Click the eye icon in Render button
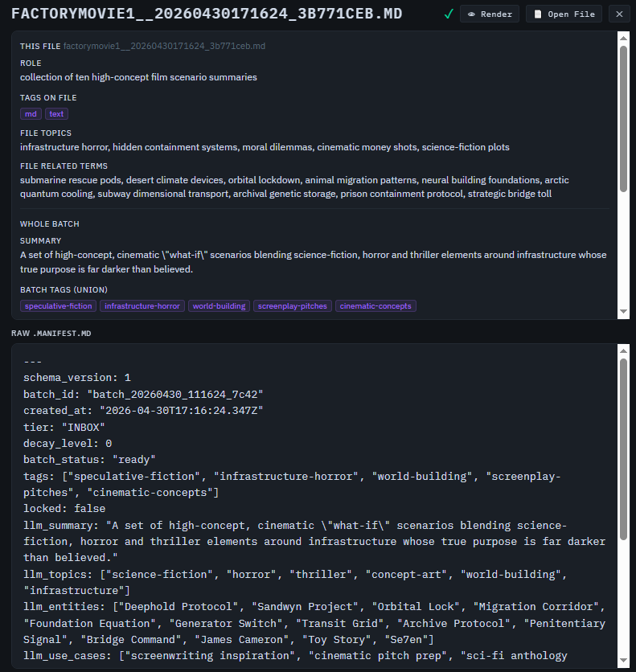636x672 pixels. coord(471,14)
